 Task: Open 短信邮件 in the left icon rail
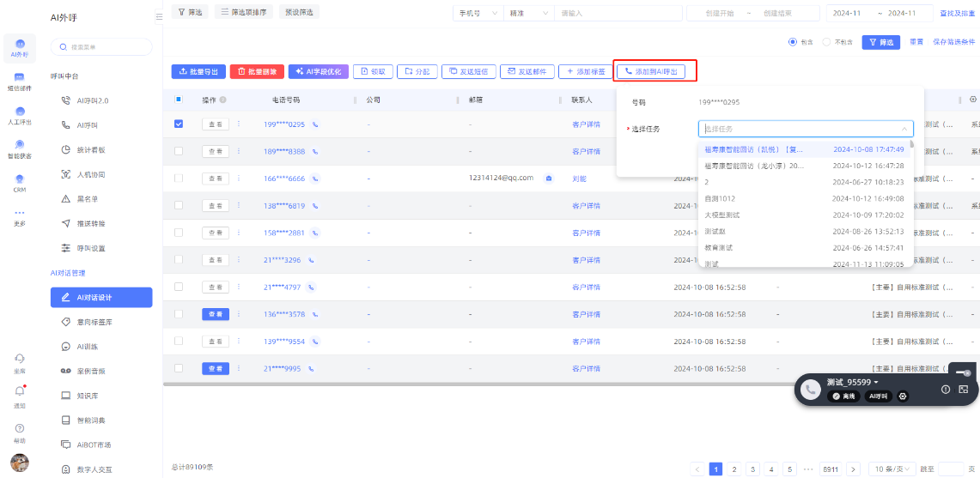point(19,81)
